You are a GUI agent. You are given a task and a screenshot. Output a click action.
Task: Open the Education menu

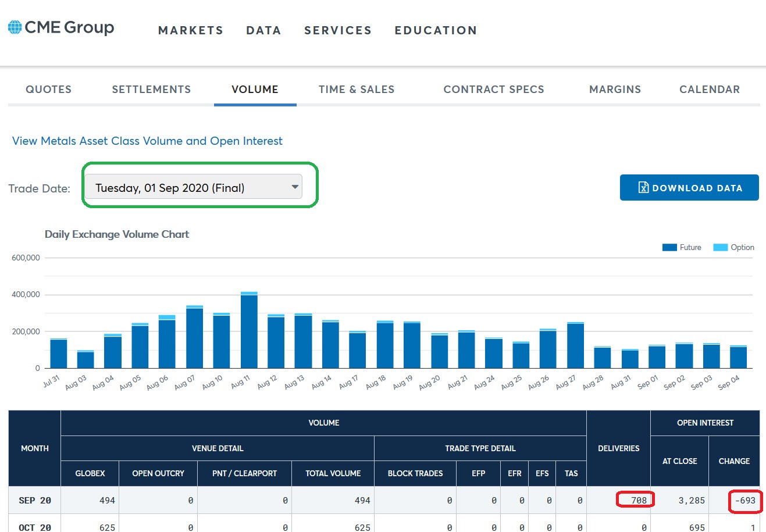[x=436, y=30]
